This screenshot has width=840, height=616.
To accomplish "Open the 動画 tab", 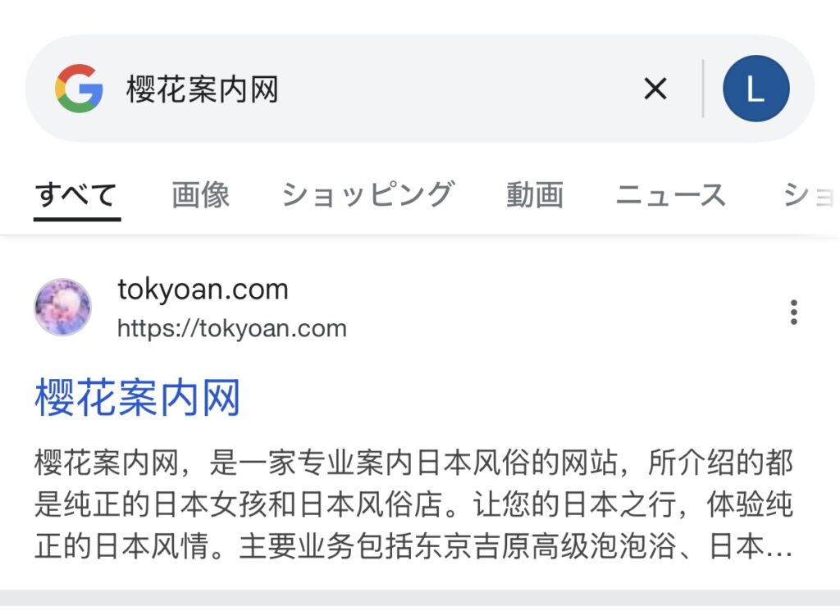I will coord(535,194).
